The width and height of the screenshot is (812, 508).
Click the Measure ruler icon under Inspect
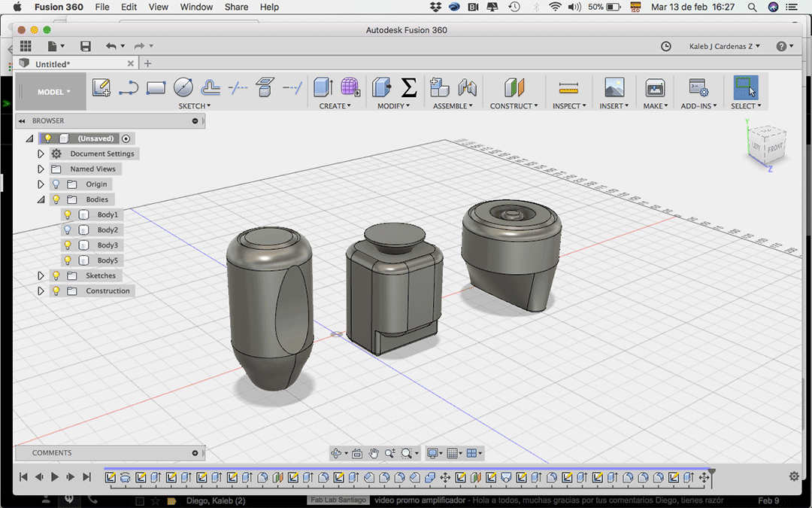click(568, 88)
